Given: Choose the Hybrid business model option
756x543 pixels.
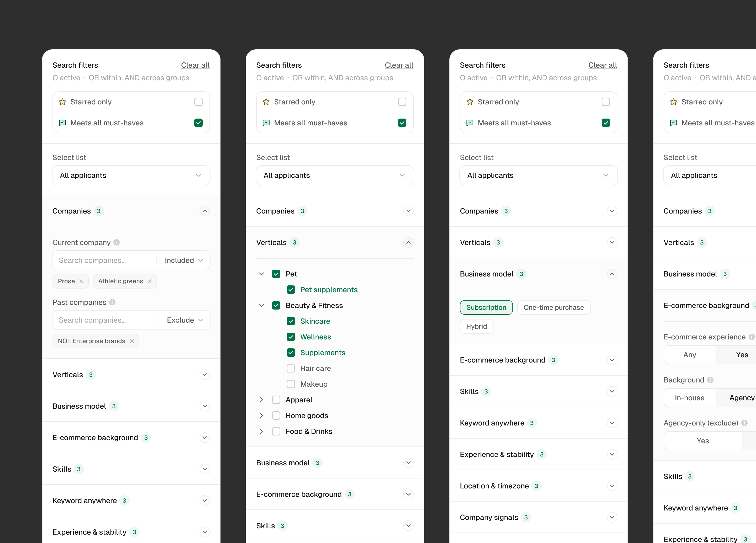Looking at the screenshot, I should [x=476, y=327].
